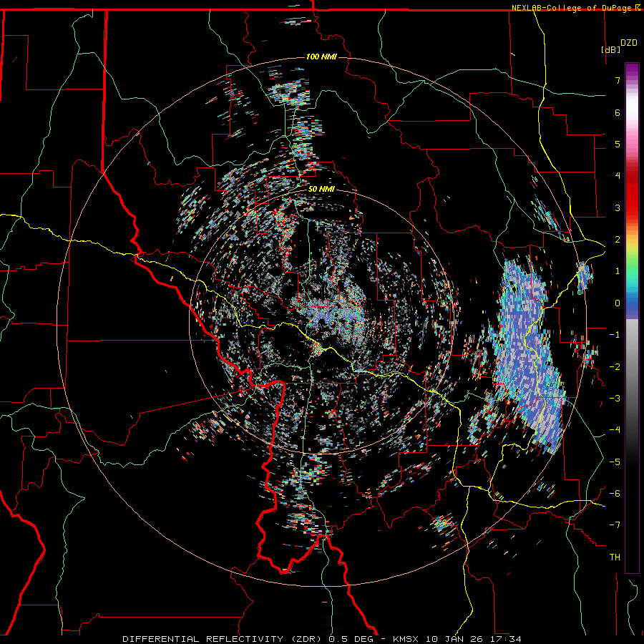Click the 100 NMI range ring label
The width and height of the screenshot is (644, 644).
coord(321,57)
